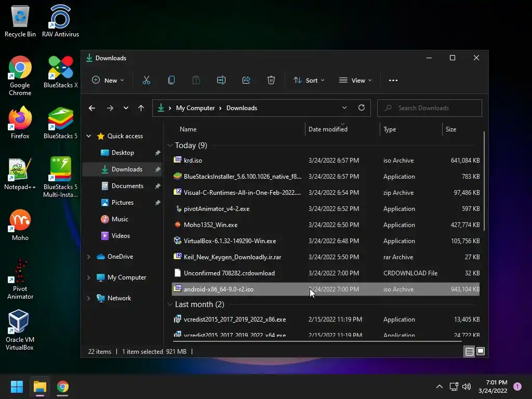Open the notification badge in taskbar corner

click(517, 387)
